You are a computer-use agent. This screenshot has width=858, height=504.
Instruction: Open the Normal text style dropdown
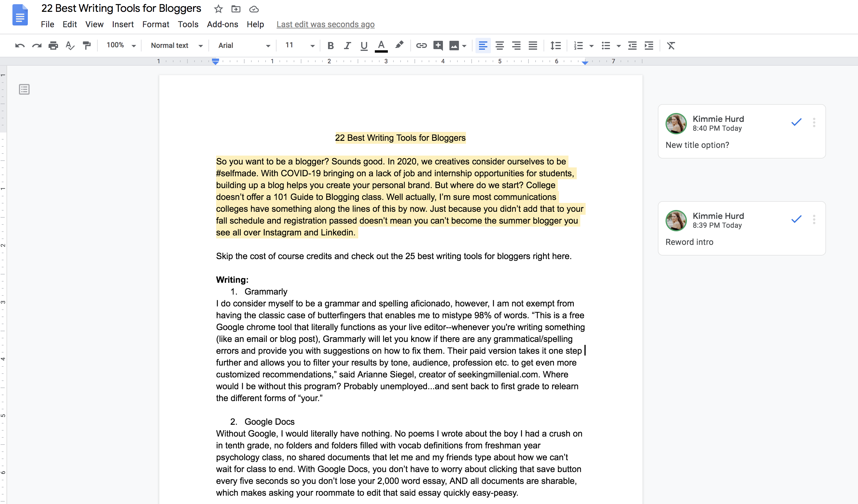177,45
